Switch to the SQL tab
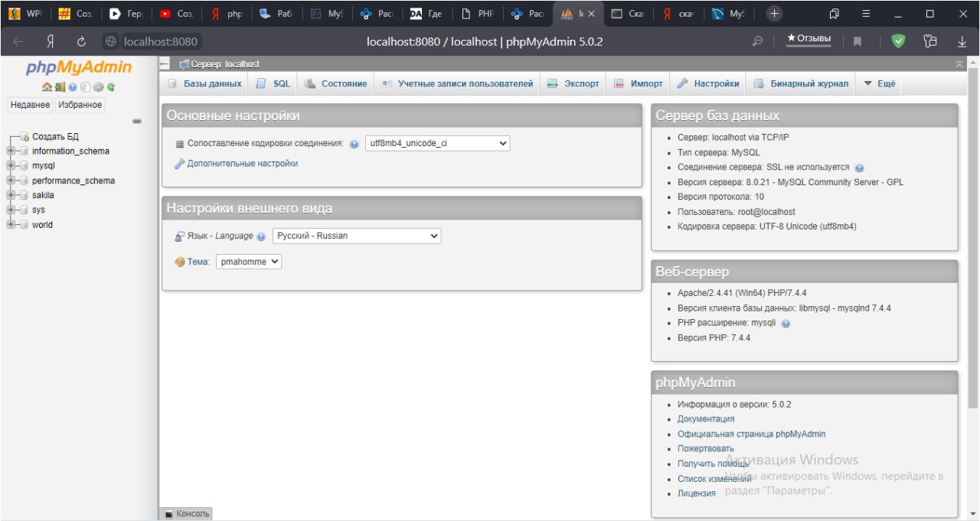 (273, 83)
